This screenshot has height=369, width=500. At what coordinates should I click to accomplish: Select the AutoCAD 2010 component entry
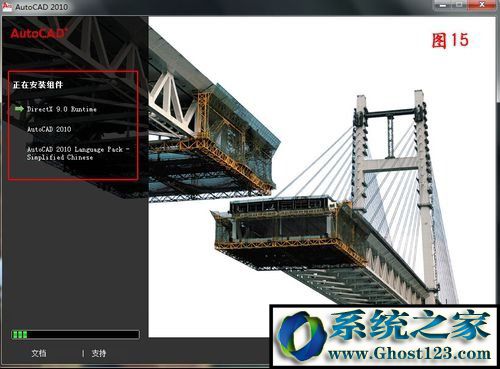[x=49, y=129]
